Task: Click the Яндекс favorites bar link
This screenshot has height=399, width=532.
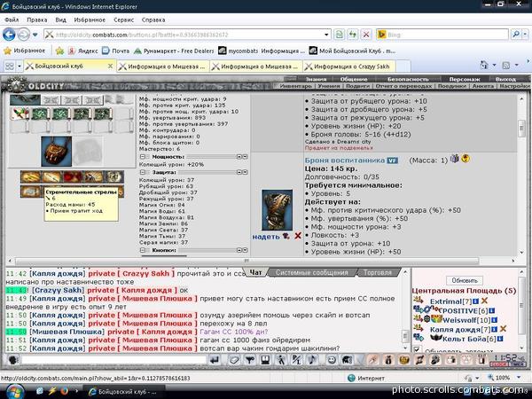Action: (83, 51)
